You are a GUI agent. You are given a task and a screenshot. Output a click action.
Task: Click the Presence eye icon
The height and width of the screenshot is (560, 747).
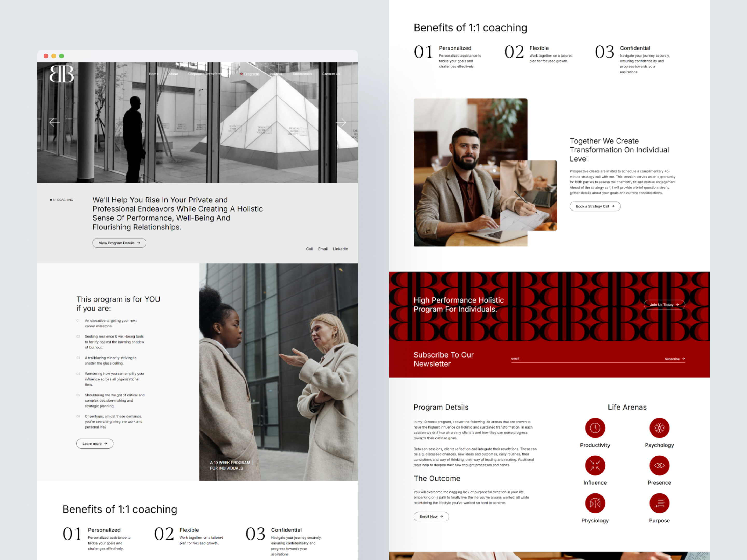click(659, 465)
